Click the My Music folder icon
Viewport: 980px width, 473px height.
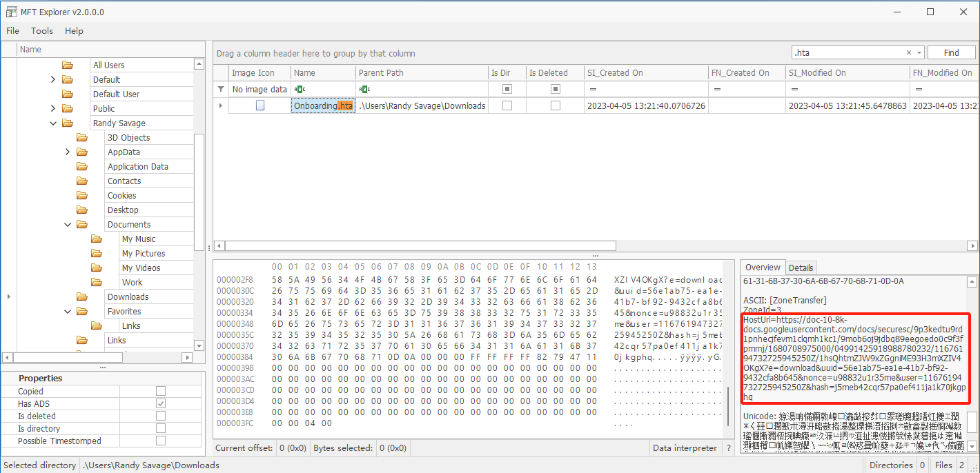click(96, 239)
